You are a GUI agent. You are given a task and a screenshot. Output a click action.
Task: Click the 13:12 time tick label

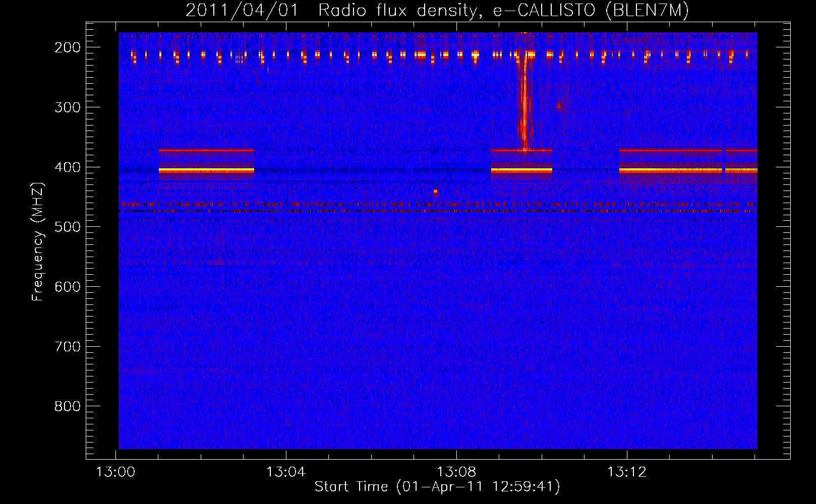626,472
